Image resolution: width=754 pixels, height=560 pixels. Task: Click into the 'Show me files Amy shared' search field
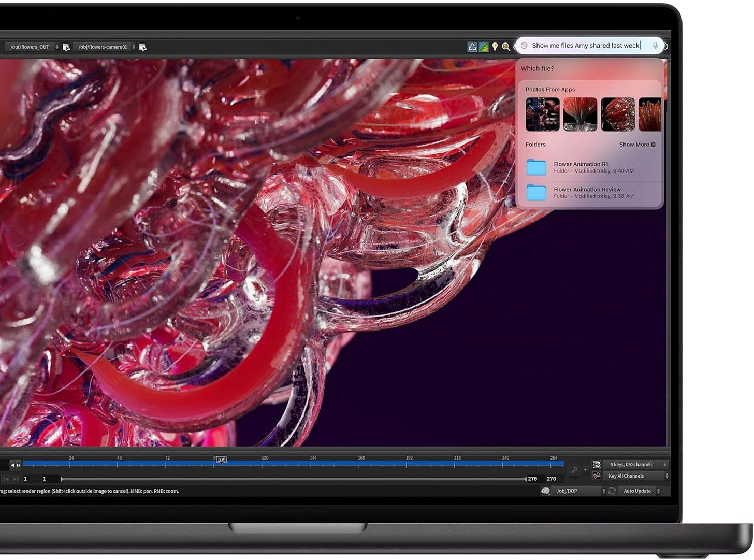[589, 46]
